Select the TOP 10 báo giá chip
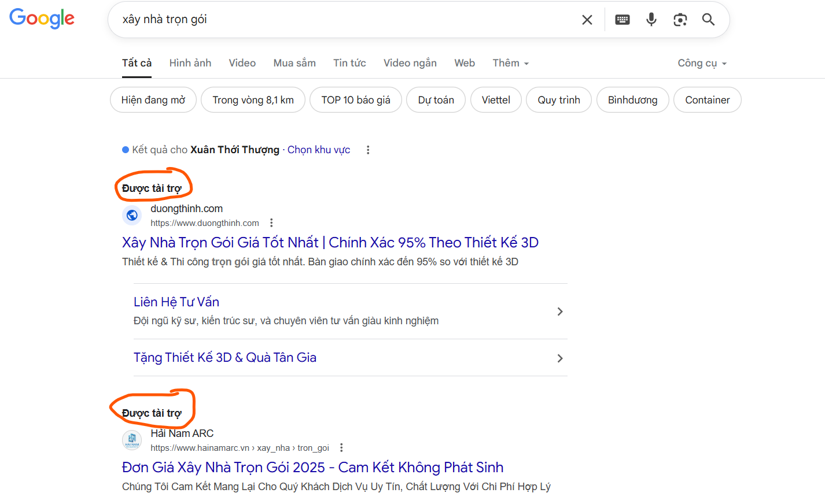The image size is (825, 504). tap(356, 100)
